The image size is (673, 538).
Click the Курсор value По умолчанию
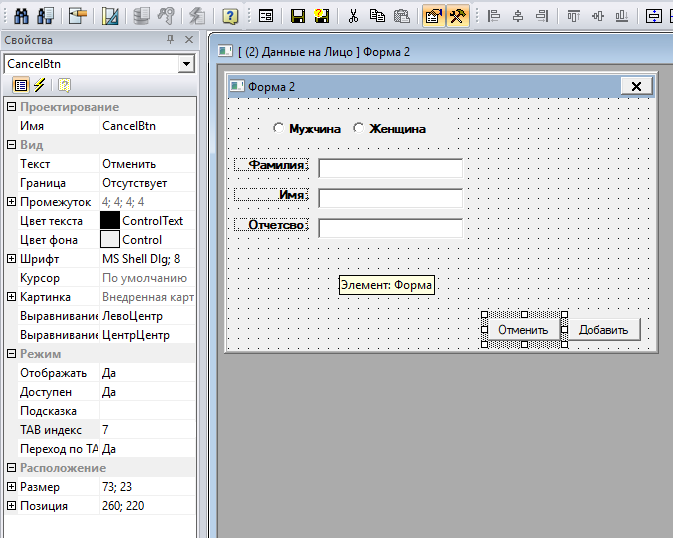tap(147, 278)
